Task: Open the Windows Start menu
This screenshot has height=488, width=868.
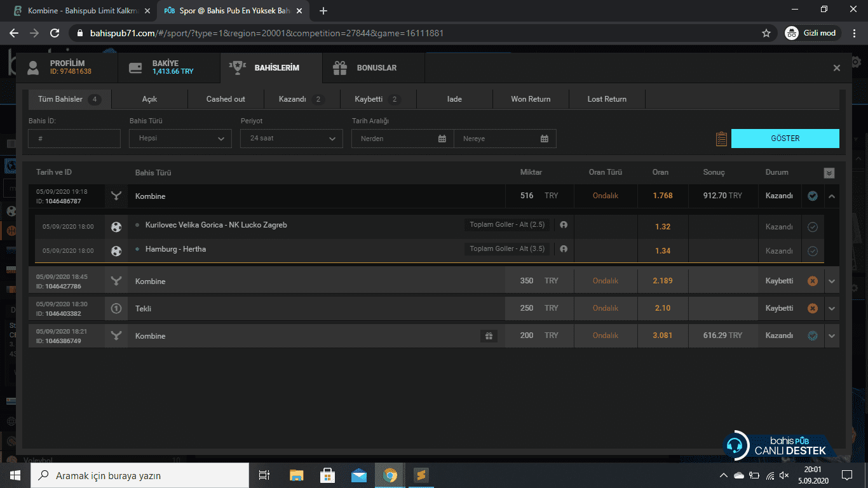Action: click(15, 475)
